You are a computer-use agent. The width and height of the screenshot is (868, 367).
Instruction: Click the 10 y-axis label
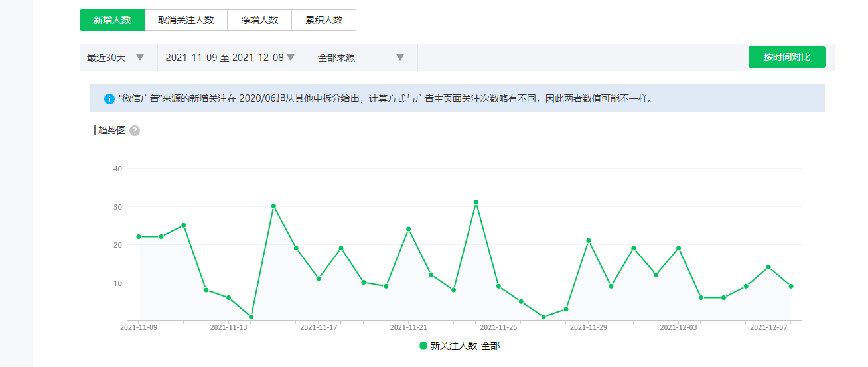[x=118, y=283]
